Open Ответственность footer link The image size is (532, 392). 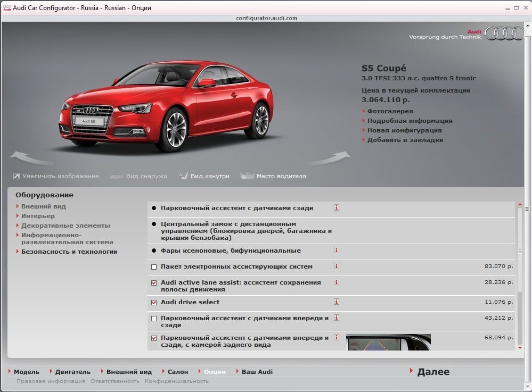[x=115, y=381]
